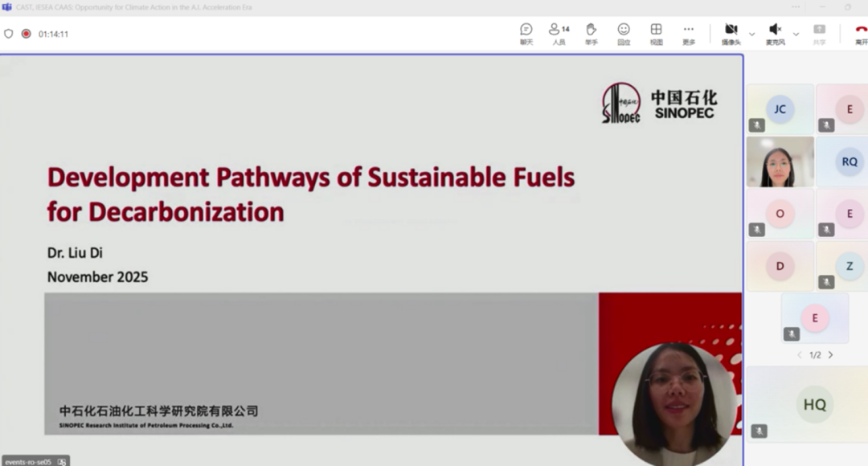Image resolution: width=868 pixels, height=466 pixels.
Task: Open the More (更多) options menu
Action: pyautogui.click(x=689, y=33)
